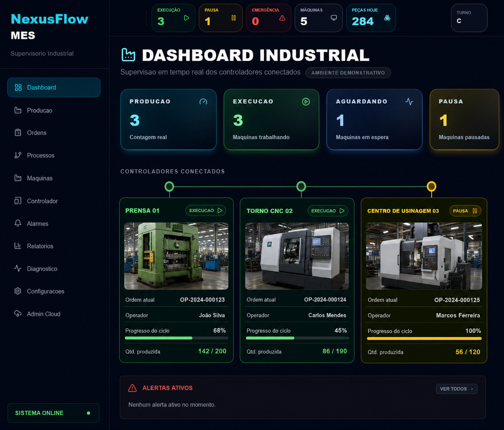Click the Alarmes bell icon

tap(18, 223)
